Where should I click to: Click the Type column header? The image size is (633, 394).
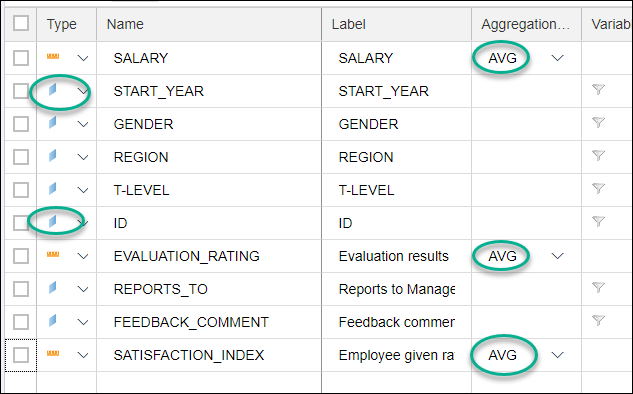click(x=67, y=24)
